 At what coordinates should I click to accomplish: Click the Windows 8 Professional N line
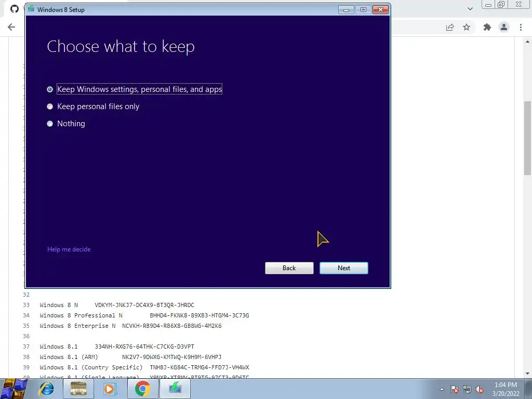[x=144, y=315]
